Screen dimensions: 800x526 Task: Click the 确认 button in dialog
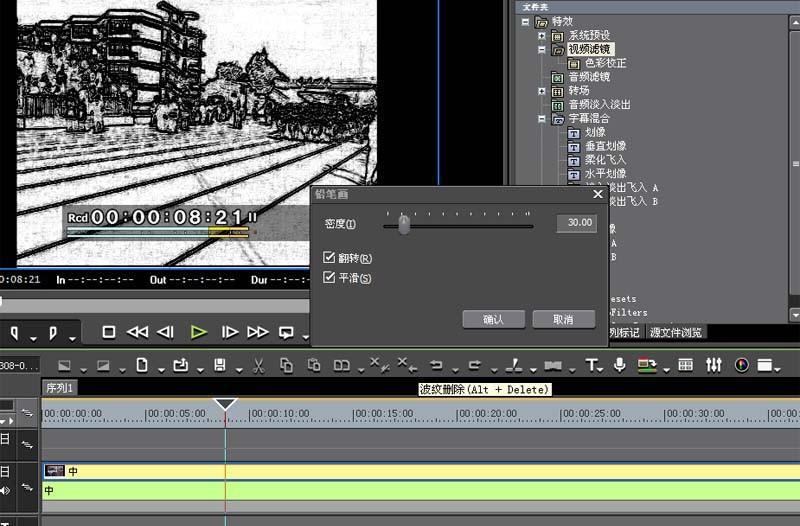pos(493,319)
